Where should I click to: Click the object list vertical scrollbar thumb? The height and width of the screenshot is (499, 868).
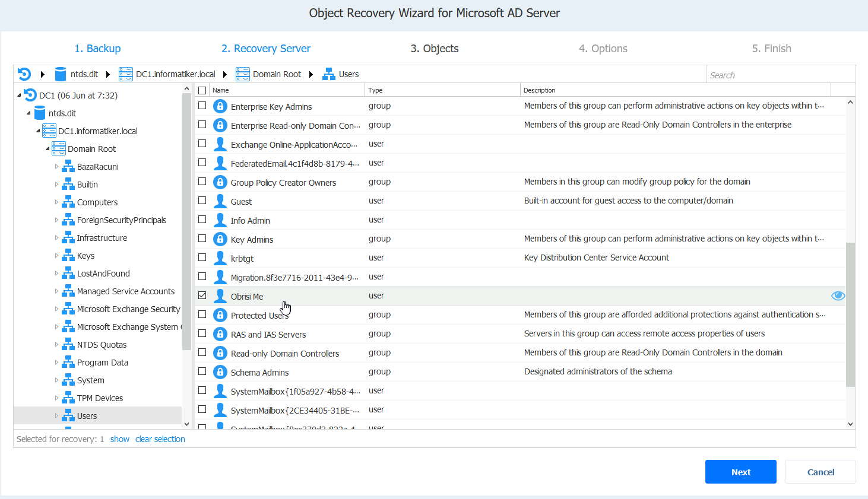click(850, 314)
